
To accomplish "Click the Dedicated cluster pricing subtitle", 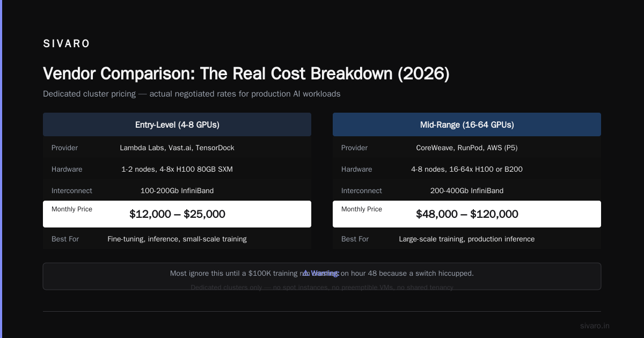I will (x=192, y=94).
